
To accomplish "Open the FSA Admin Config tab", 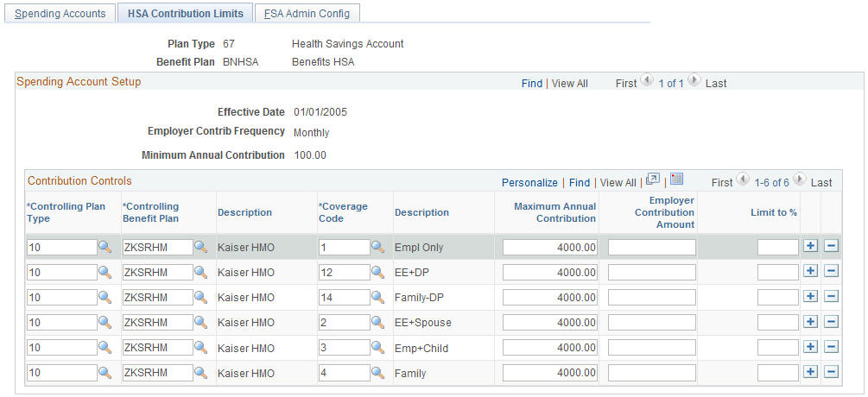I will point(307,13).
